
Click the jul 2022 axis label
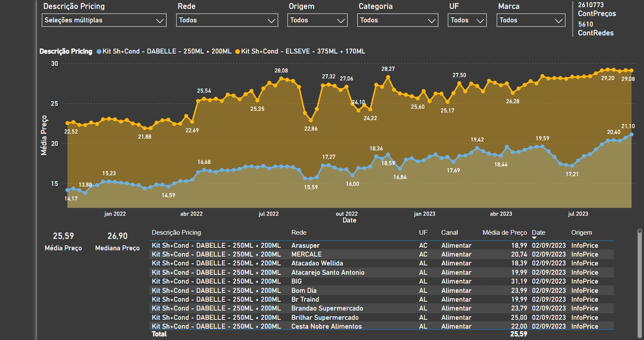click(x=269, y=214)
